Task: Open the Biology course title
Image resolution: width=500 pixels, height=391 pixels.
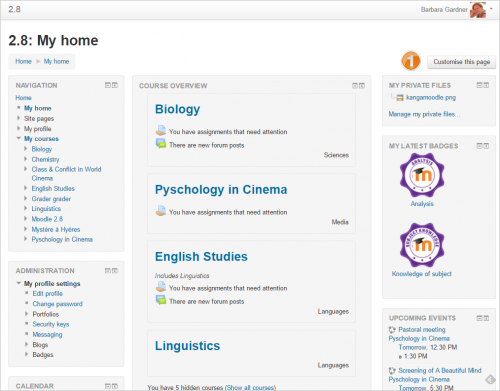Action: tap(177, 109)
